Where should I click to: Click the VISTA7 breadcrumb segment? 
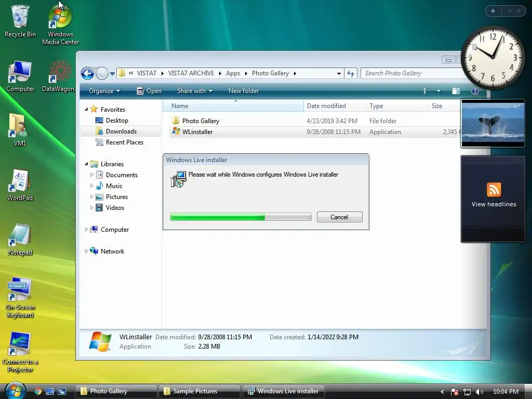tap(147, 73)
